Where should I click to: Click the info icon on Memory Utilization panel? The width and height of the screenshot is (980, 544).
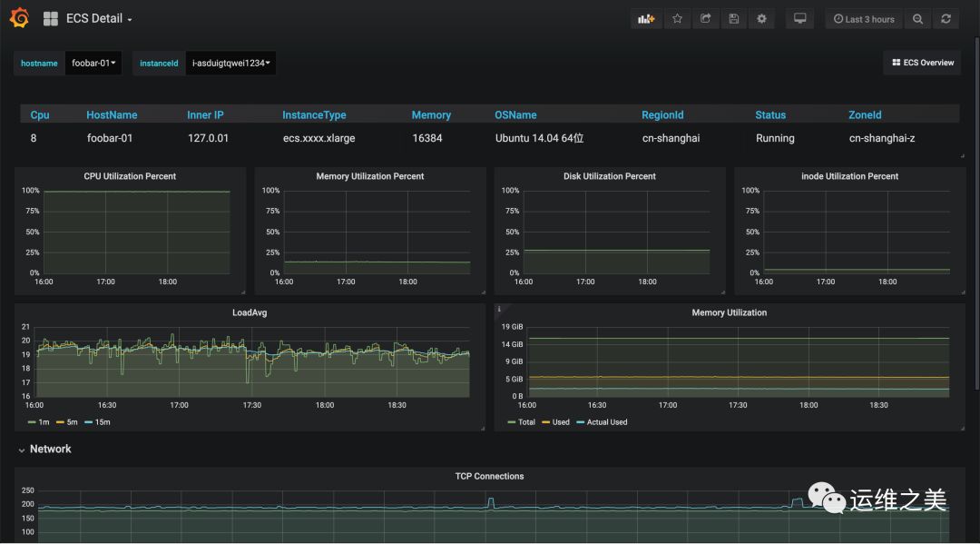click(x=499, y=309)
